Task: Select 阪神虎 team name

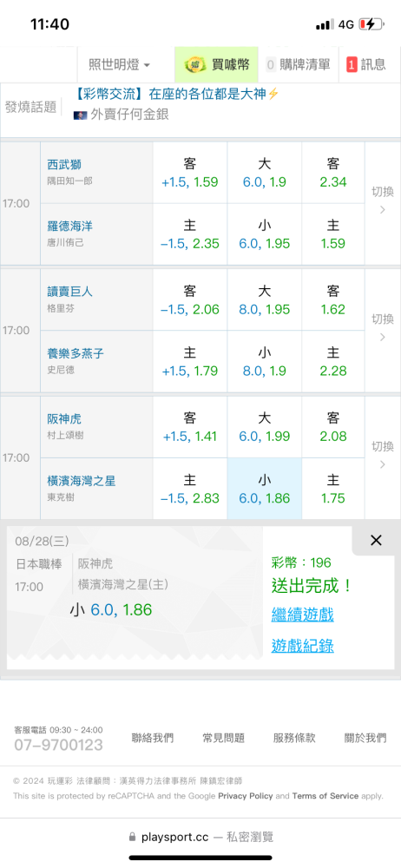Action: pyautogui.click(x=65, y=419)
